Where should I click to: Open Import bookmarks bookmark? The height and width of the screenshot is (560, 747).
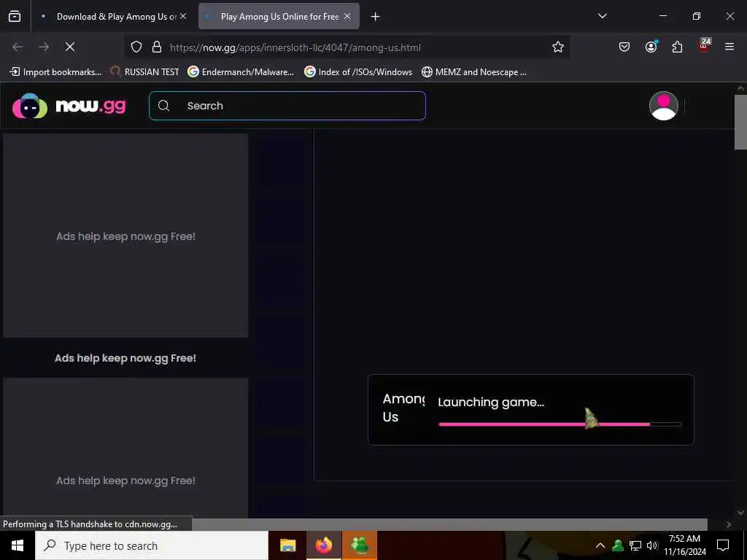tap(55, 72)
